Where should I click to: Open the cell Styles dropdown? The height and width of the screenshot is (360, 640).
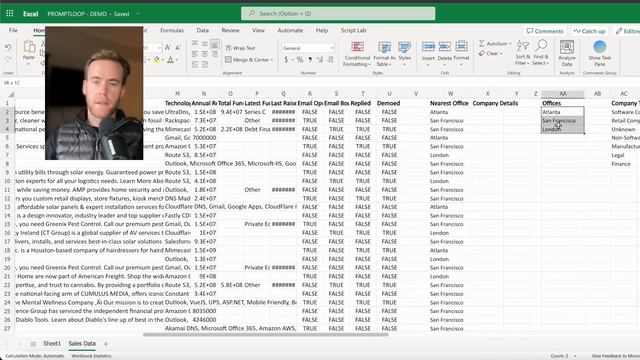pos(404,53)
